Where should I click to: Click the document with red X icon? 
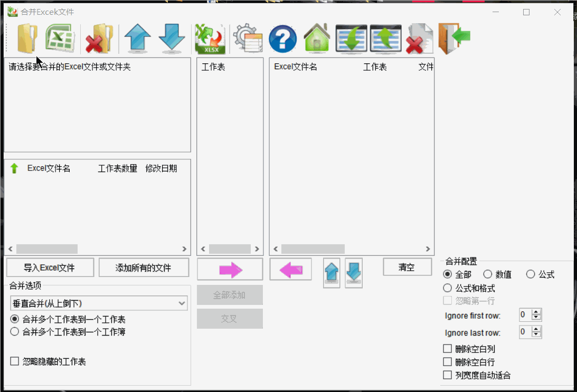tap(420, 39)
